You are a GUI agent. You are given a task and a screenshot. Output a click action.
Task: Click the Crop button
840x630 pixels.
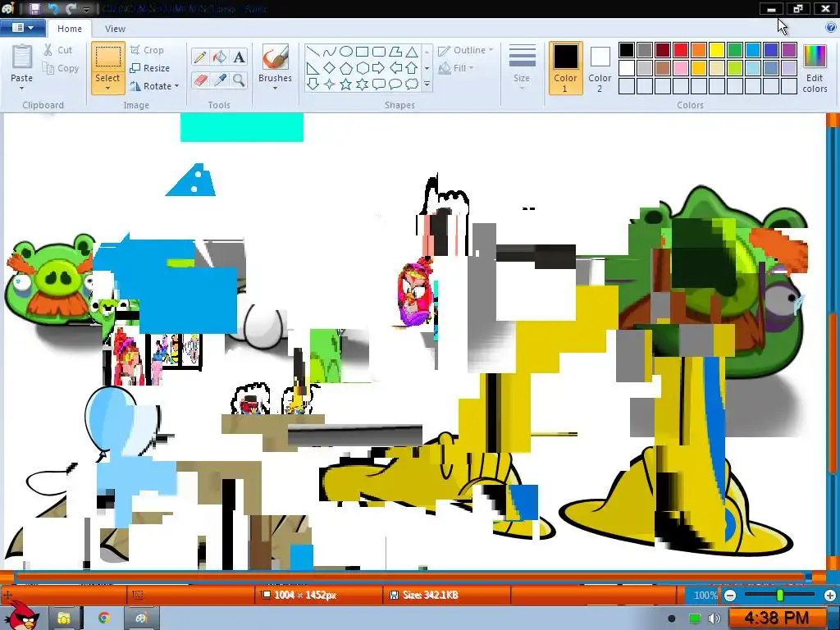click(x=147, y=50)
